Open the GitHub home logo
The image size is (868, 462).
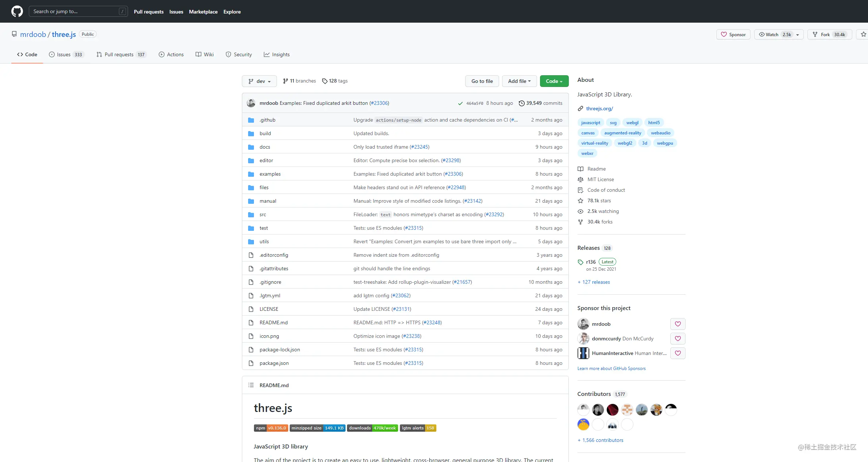[17, 11]
